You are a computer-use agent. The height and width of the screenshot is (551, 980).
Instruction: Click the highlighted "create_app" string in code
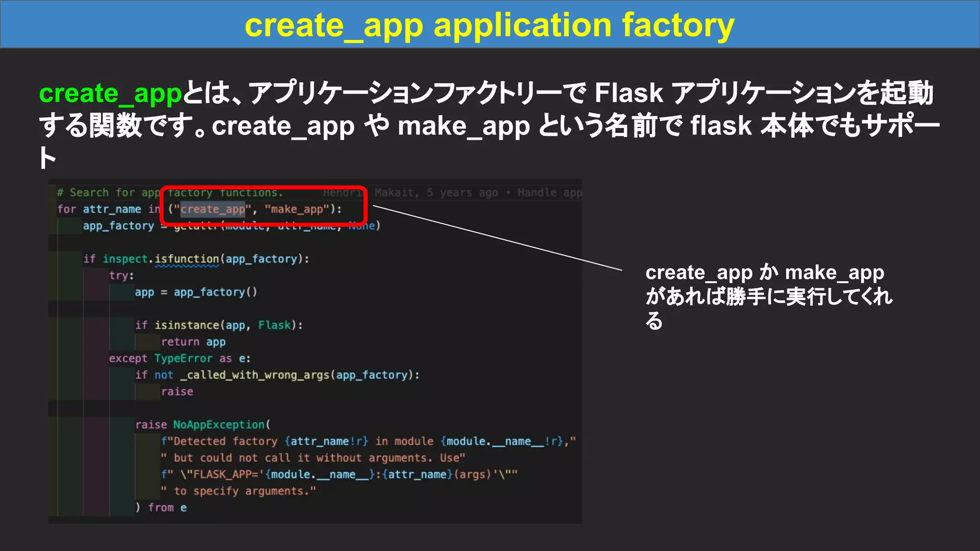[x=213, y=209]
